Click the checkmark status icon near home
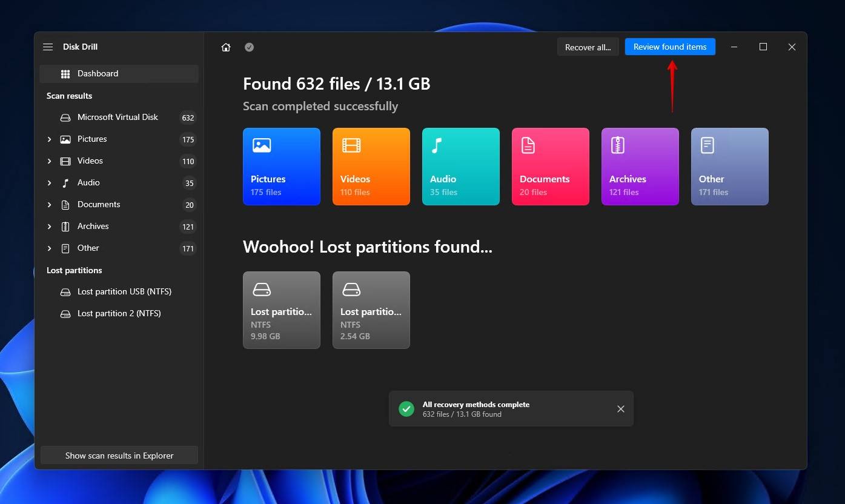 tap(249, 47)
